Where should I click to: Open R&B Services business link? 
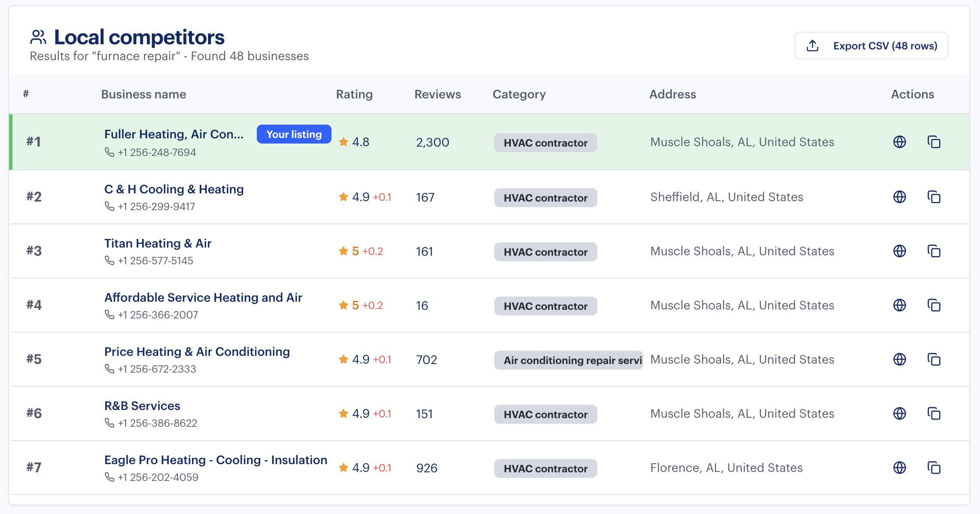pos(142,406)
